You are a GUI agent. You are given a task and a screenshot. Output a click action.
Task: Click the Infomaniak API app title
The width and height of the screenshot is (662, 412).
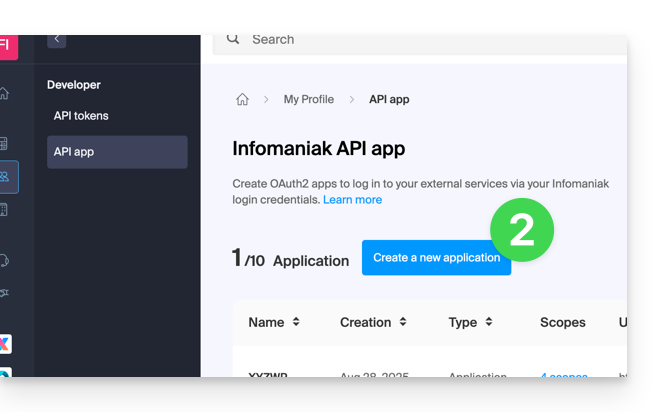click(x=319, y=149)
